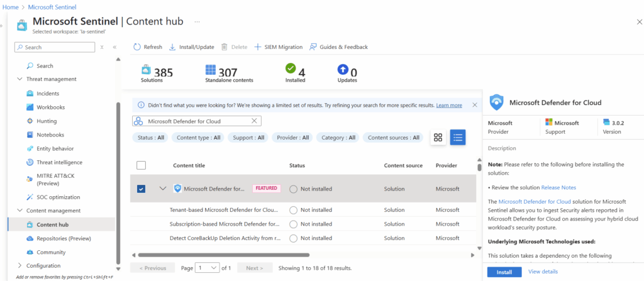Click Microsoft Sentinel breadcrumb link
Screen dimensions: 644x281
coord(52,7)
